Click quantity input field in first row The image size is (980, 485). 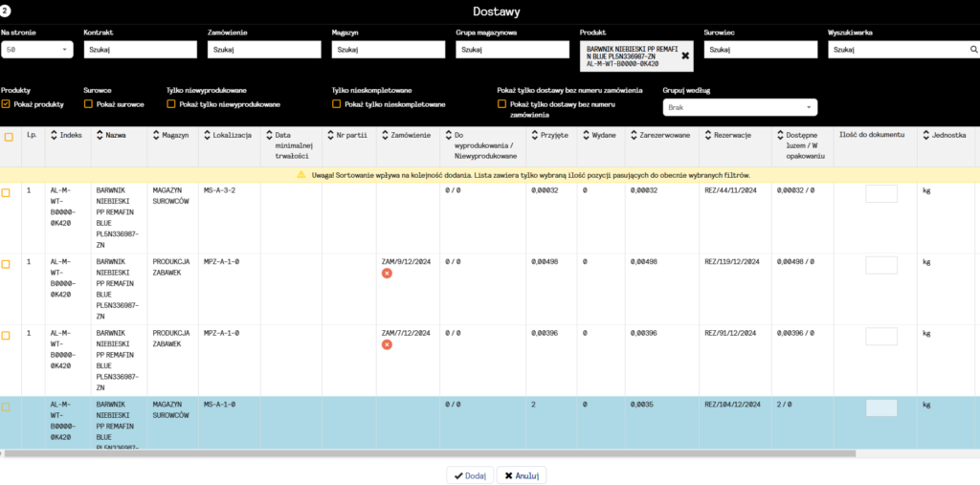coord(880,194)
